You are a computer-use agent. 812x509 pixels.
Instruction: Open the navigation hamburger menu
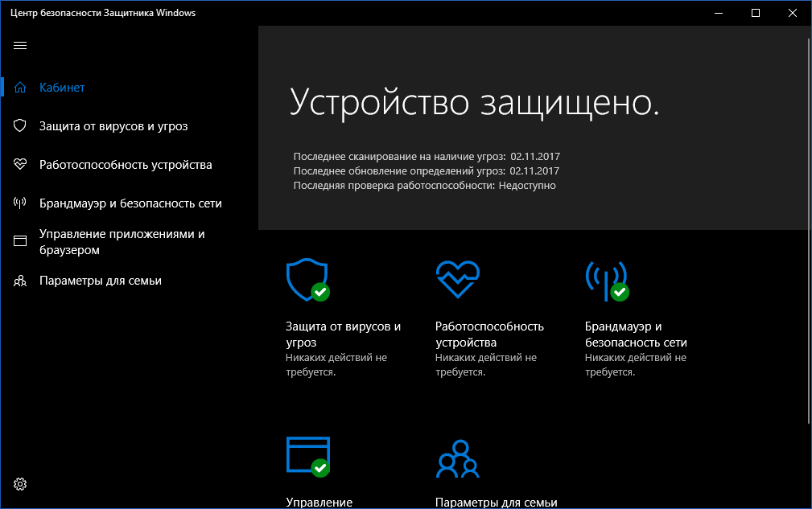(x=20, y=46)
